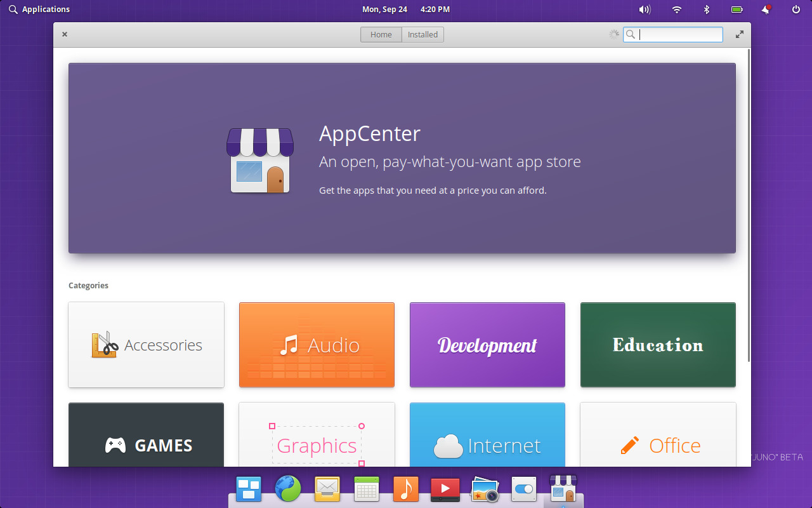Click the vertical scrollbar in AppCenter

[x=749, y=204]
